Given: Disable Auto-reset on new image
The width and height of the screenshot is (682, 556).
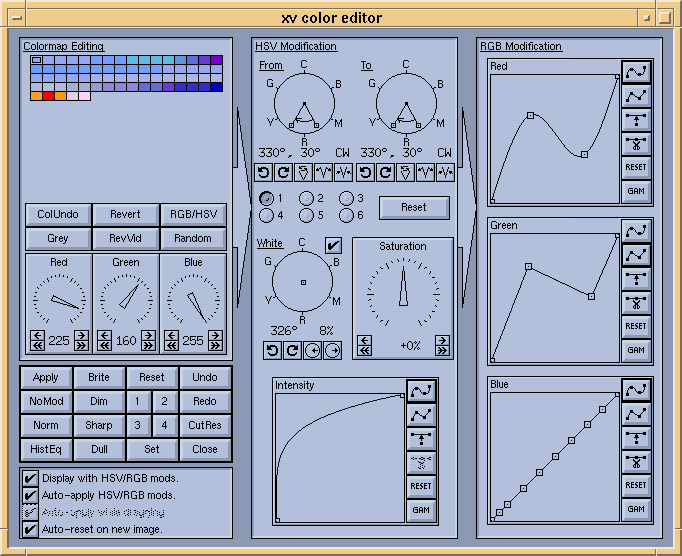Looking at the screenshot, I should click(30, 529).
